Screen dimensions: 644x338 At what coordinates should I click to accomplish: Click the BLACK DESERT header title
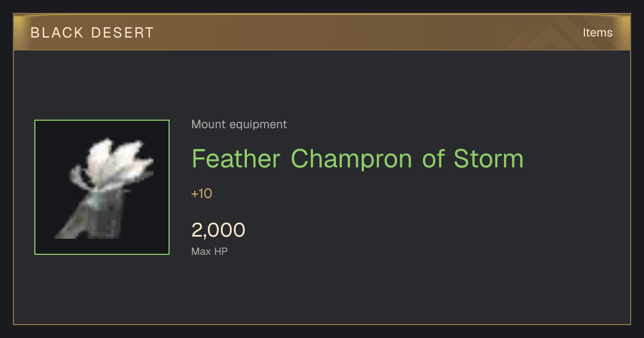pos(92,33)
